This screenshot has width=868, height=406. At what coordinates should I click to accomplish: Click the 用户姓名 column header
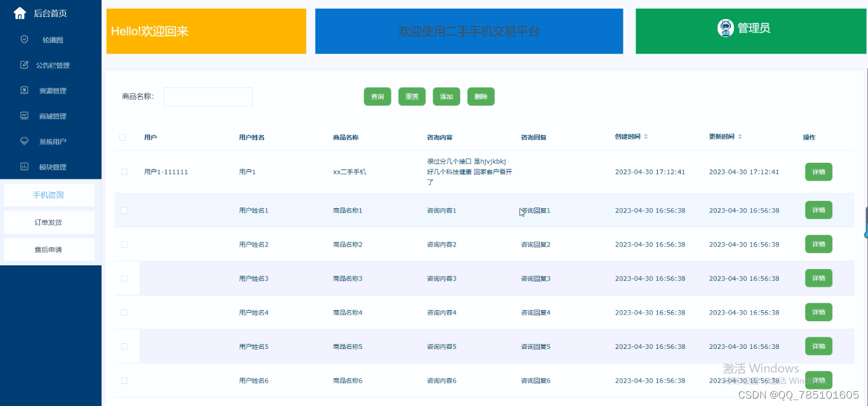pyautogui.click(x=252, y=137)
